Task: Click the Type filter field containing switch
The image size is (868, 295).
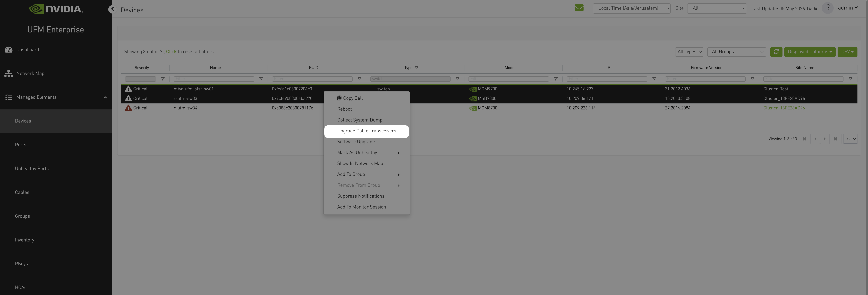Action: [410, 79]
